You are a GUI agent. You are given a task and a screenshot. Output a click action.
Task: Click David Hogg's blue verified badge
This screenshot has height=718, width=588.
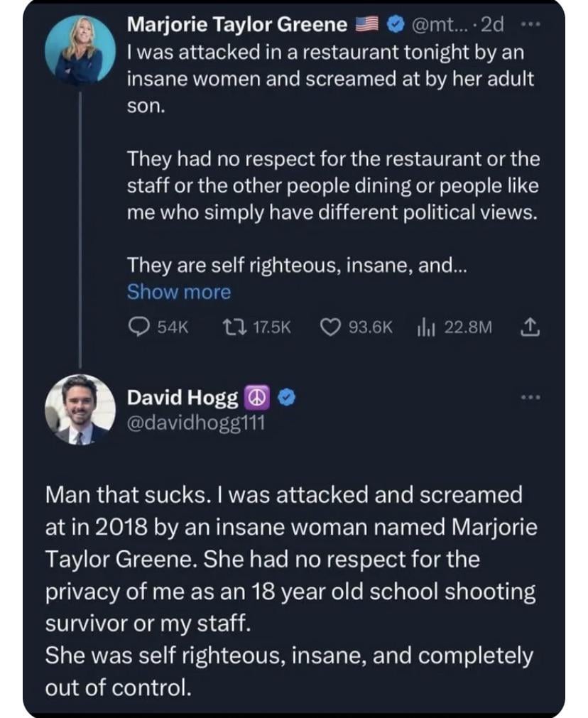[286, 398]
